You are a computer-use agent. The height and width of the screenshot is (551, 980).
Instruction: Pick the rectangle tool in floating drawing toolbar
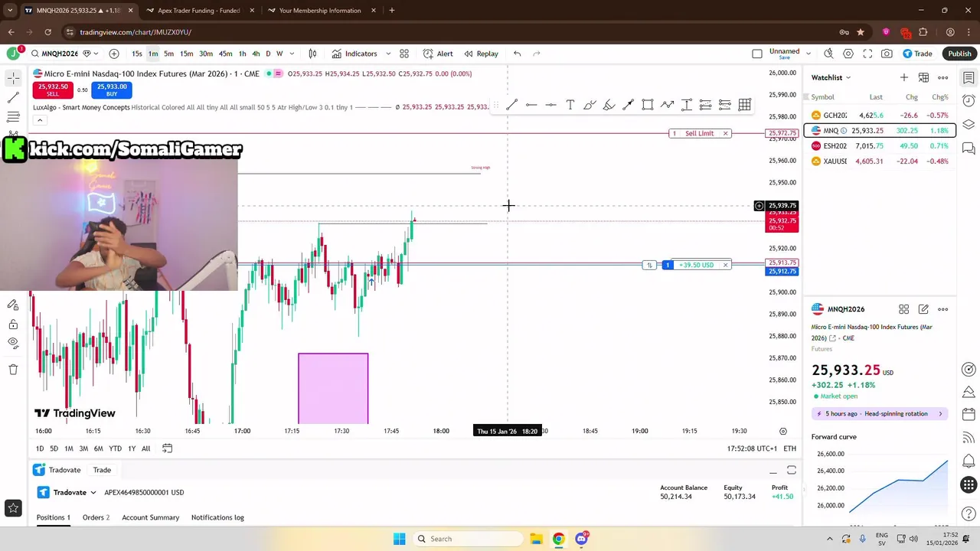point(648,105)
